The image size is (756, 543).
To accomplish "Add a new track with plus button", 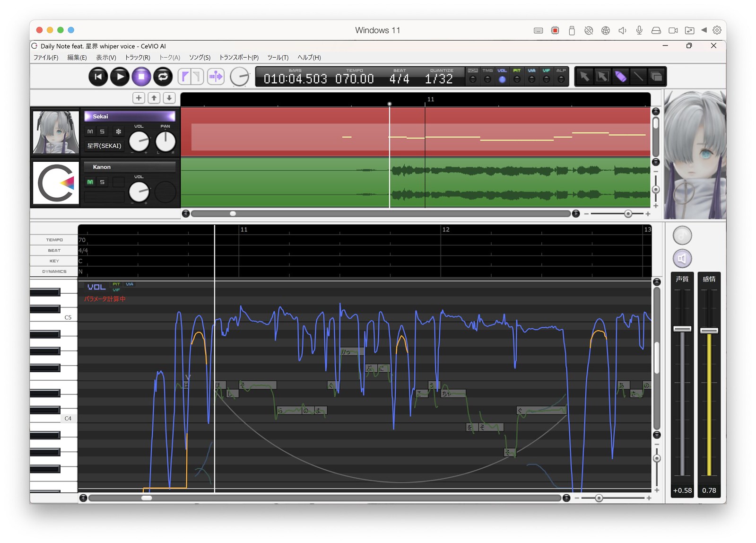I will pos(139,98).
